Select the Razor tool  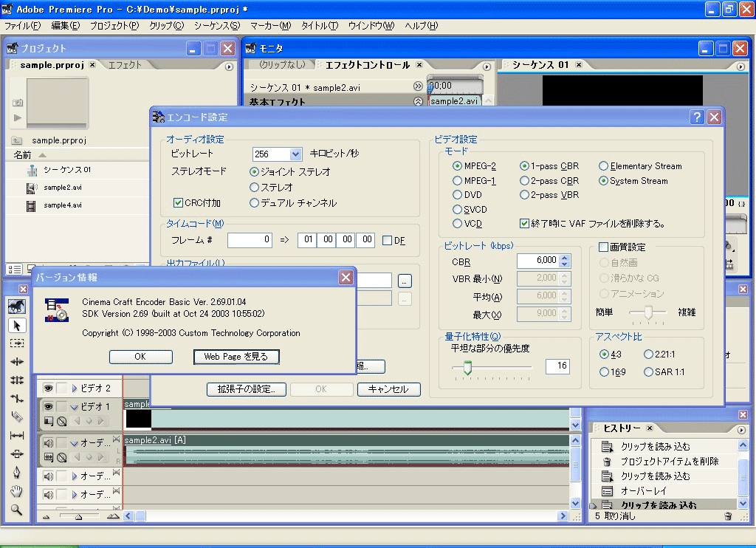17,417
